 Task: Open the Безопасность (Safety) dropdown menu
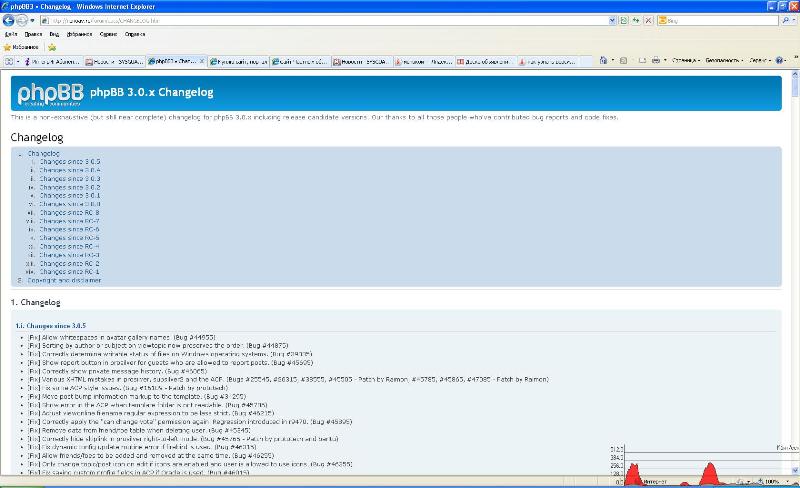(724, 60)
